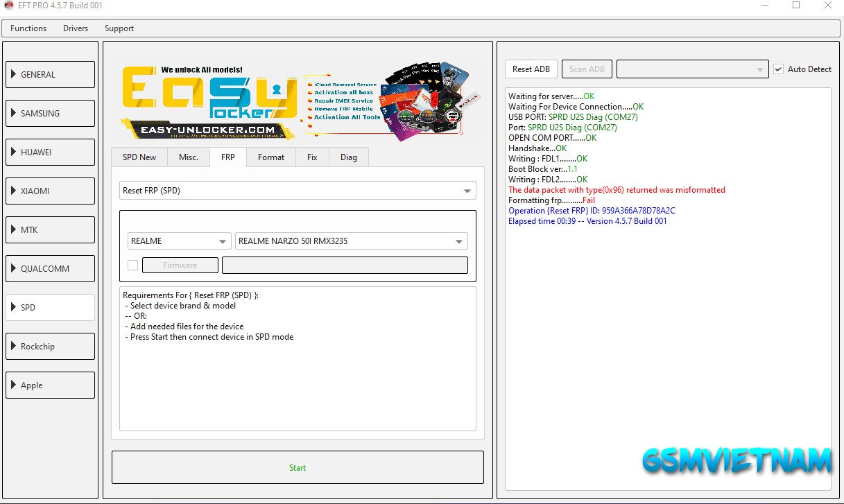
Task: Click the 'Formatting frp..........Fail' log line
Action: coord(551,200)
